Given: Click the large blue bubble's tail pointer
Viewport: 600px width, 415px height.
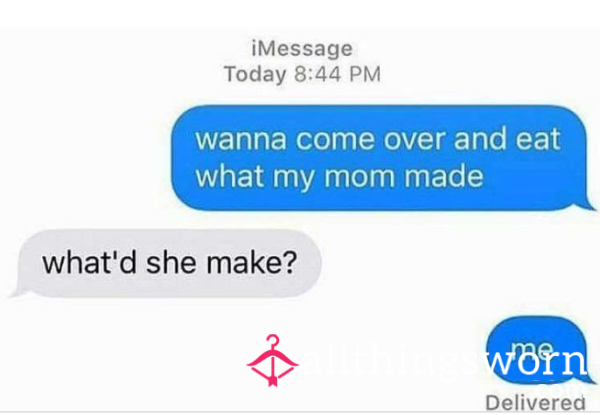Looking at the screenshot, I should 589,205.
